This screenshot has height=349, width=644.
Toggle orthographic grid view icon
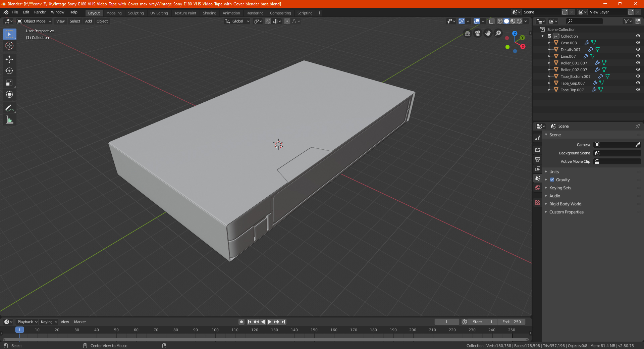coord(467,33)
